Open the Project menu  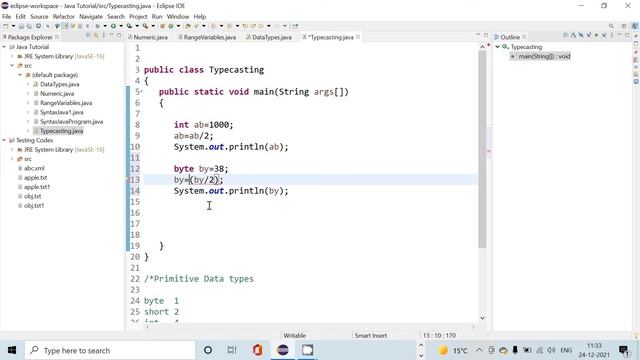(138, 17)
